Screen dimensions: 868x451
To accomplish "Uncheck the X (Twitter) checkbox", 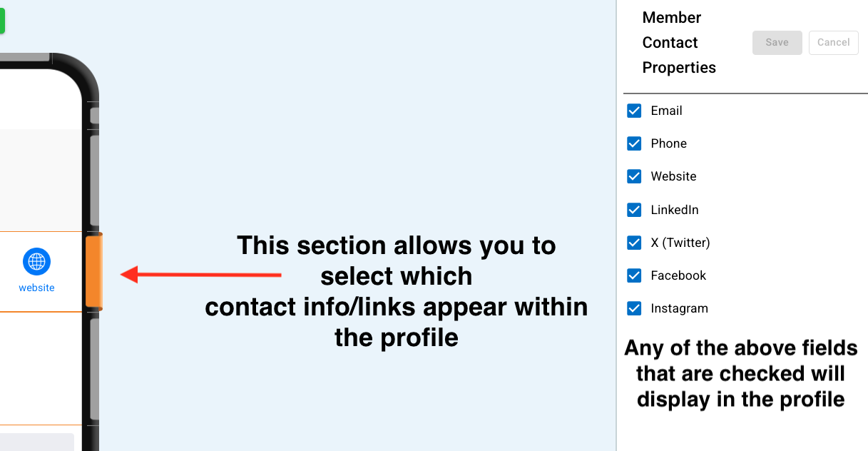I will (x=634, y=243).
